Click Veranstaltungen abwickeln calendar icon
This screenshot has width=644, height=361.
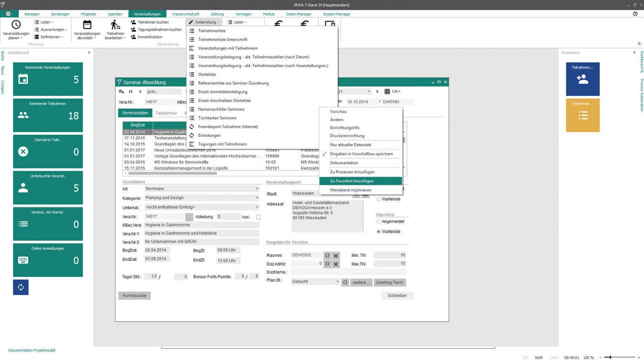click(x=87, y=25)
